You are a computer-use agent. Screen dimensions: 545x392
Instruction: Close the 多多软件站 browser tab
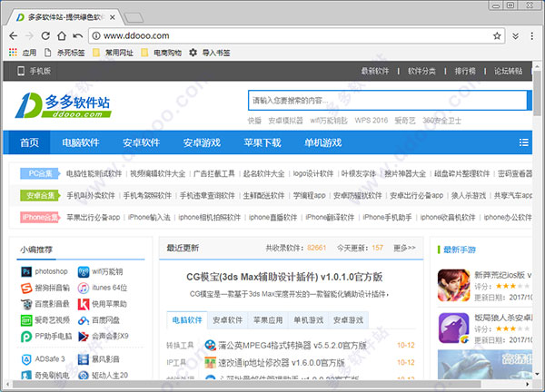[113, 17]
